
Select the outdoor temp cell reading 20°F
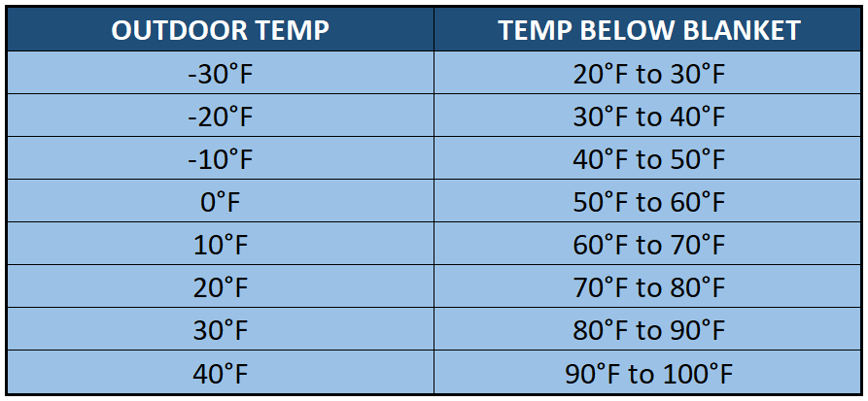[x=220, y=288]
